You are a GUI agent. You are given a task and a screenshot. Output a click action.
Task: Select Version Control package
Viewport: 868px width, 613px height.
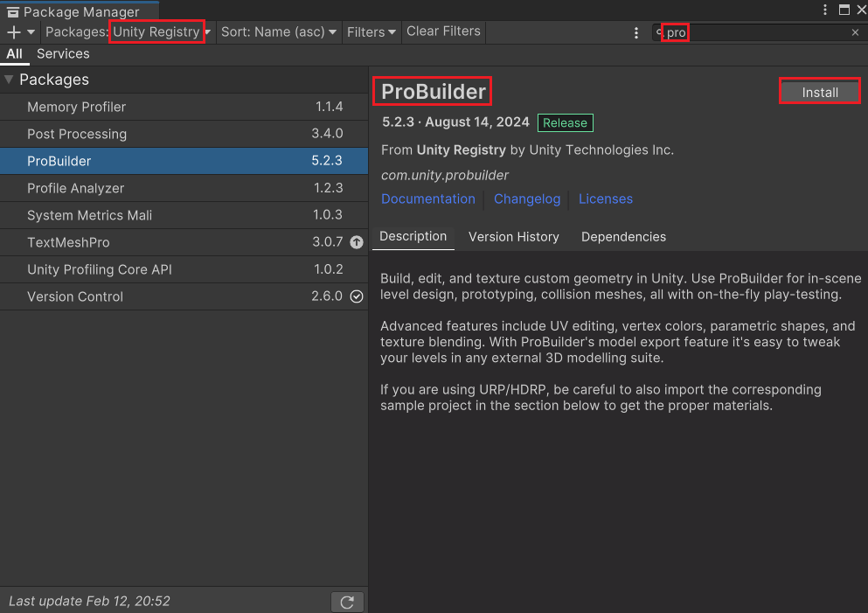click(x=184, y=296)
